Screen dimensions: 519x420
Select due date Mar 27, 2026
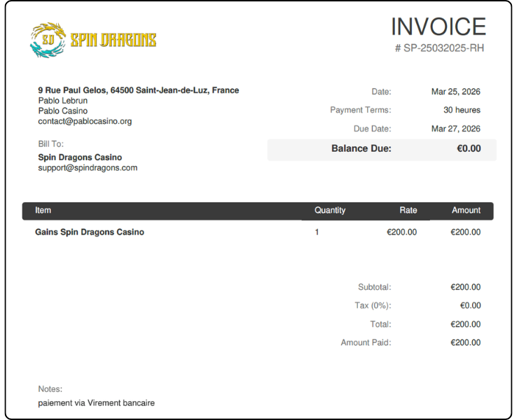[x=455, y=129]
